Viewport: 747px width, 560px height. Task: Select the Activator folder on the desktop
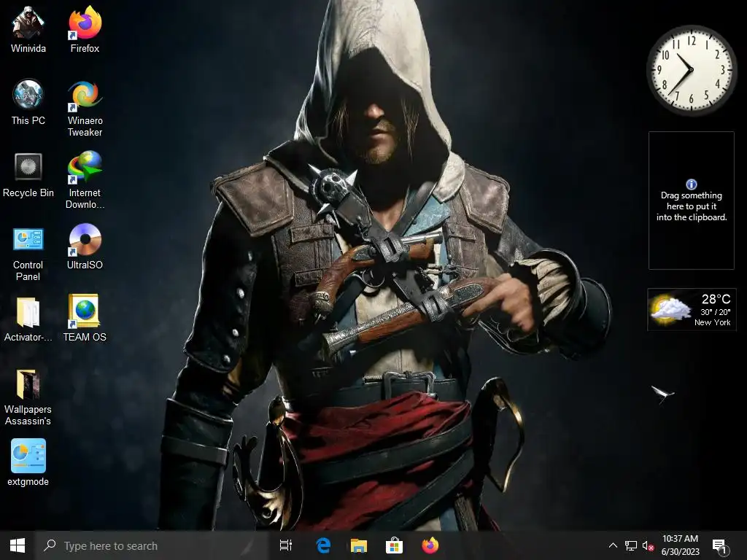coord(28,319)
